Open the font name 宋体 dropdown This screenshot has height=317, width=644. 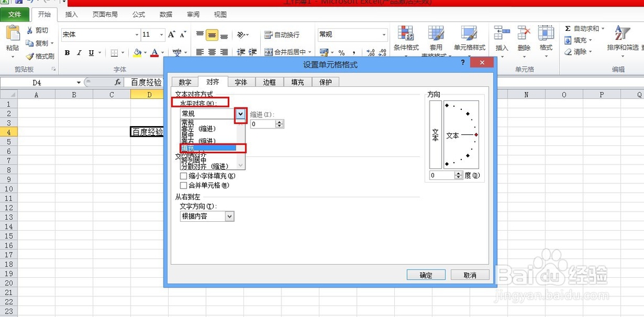pyautogui.click(x=137, y=35)
